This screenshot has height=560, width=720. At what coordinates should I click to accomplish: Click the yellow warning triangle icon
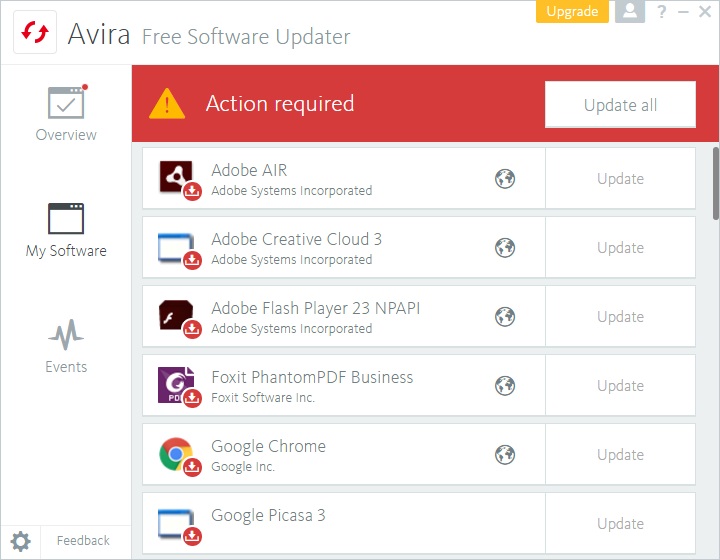point(167,104)
